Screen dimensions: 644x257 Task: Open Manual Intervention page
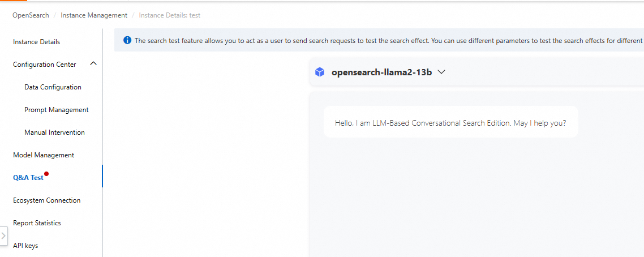tap(55, 132)
